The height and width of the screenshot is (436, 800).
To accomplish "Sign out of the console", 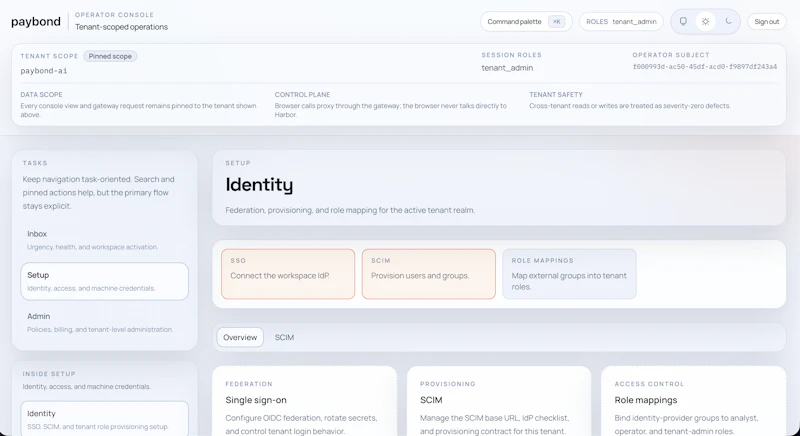I will click(x=766, y=21).
